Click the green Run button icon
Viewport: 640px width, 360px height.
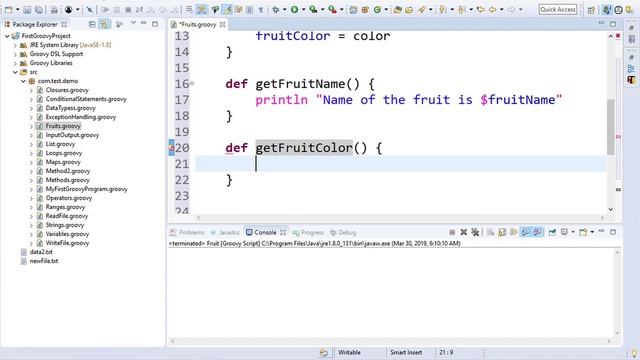294,9
